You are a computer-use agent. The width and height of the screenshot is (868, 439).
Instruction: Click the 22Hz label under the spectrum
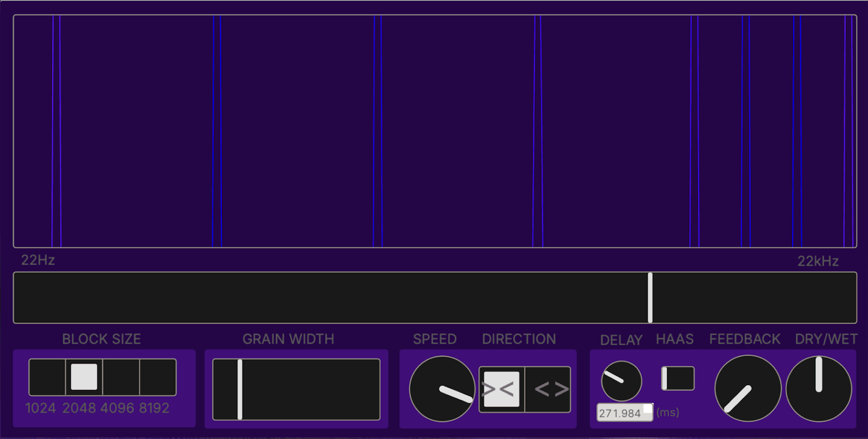38,260
